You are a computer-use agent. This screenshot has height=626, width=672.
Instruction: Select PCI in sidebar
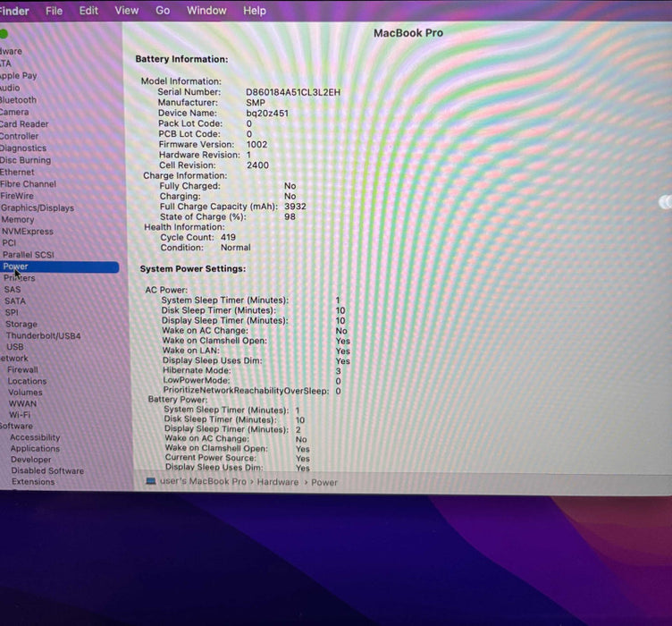(9, 242)
